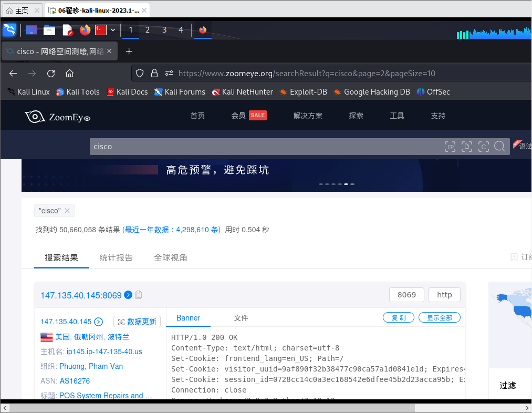
Task: Open a new Firefox tab
Action: click(x=129, y=51)
